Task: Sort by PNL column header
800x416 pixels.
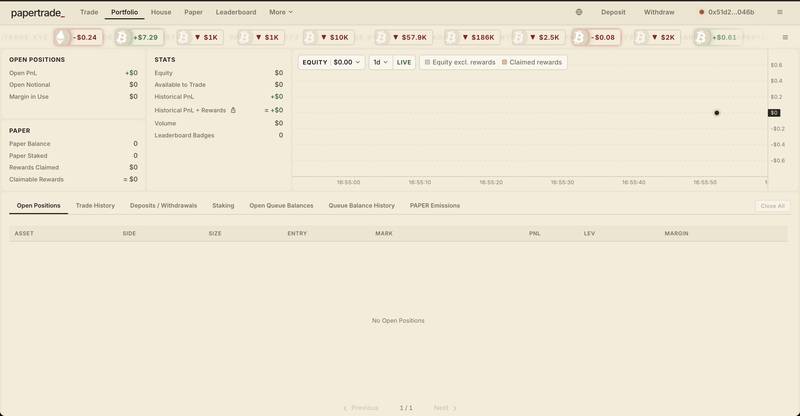Action: [x=534, y=233]
